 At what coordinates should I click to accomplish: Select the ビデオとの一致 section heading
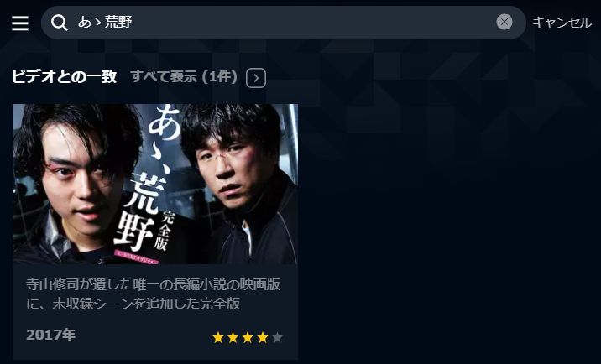pyautogui.click(x=64, y=76)
